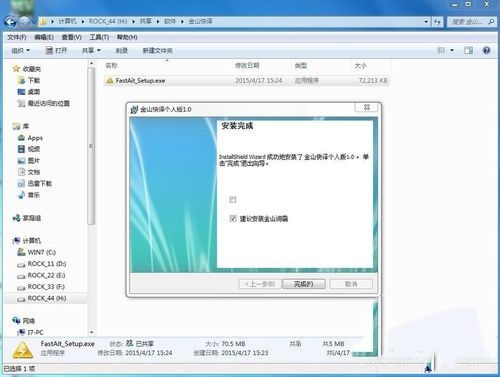Click the Explorer forward arrow button

coord(24,22)
